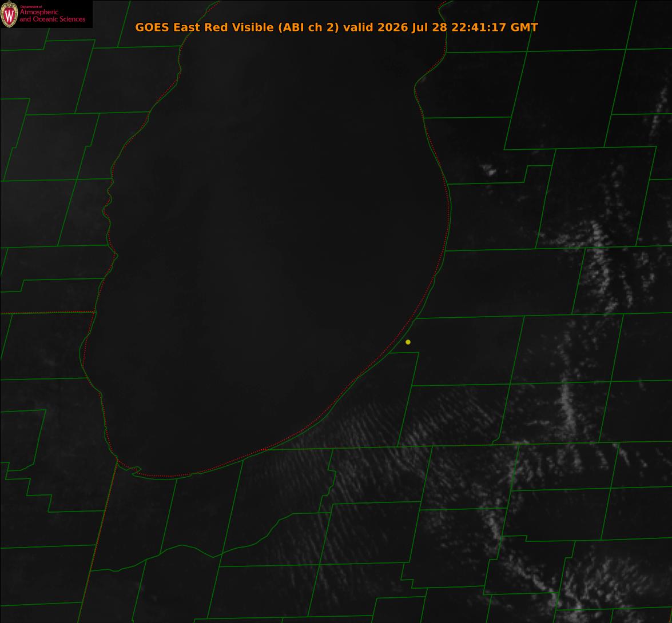Click the word 'valid' in the title

click(x=358, y=27)
